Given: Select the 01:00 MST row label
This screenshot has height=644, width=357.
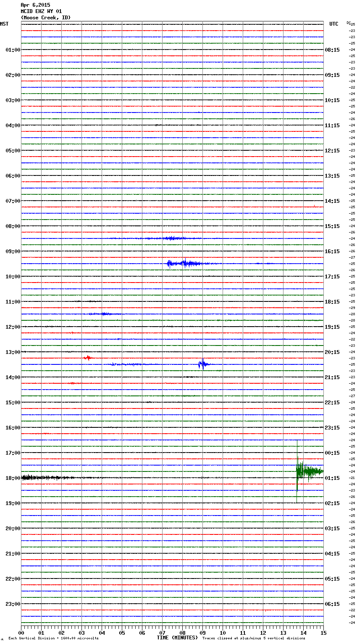Looking at the screenshot, I should [x=13, y=50].
